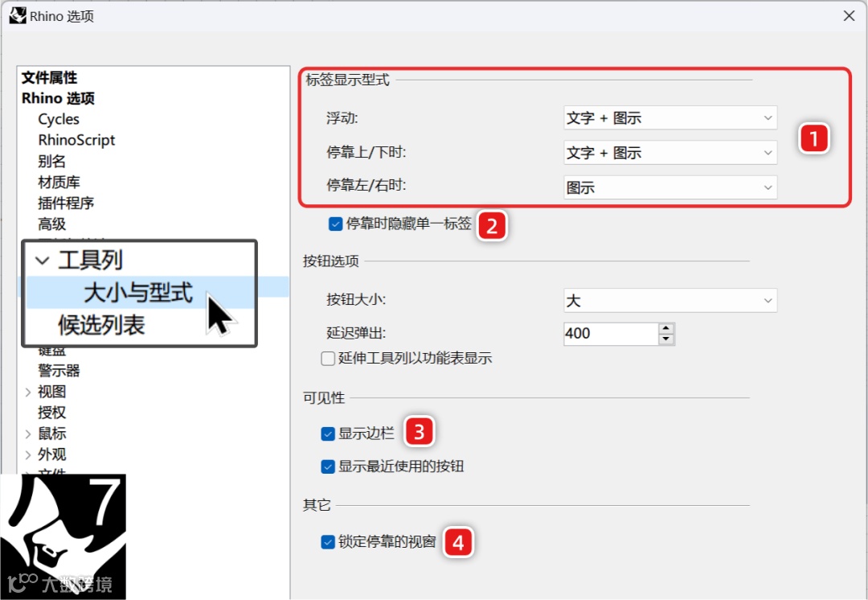Toggle 显示最近使用的按钮 checkbox
Image resolution: width=868 pixels, height=600 pixels.
(328, 466)
